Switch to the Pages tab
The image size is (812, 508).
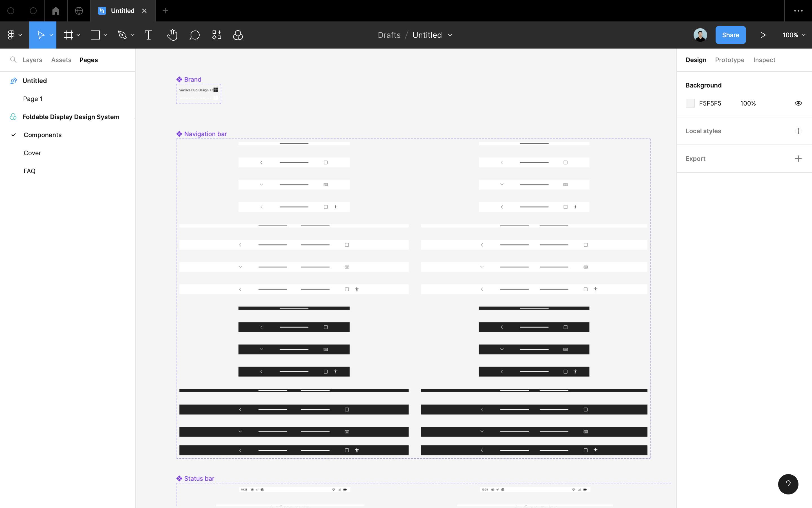[89, 60]
